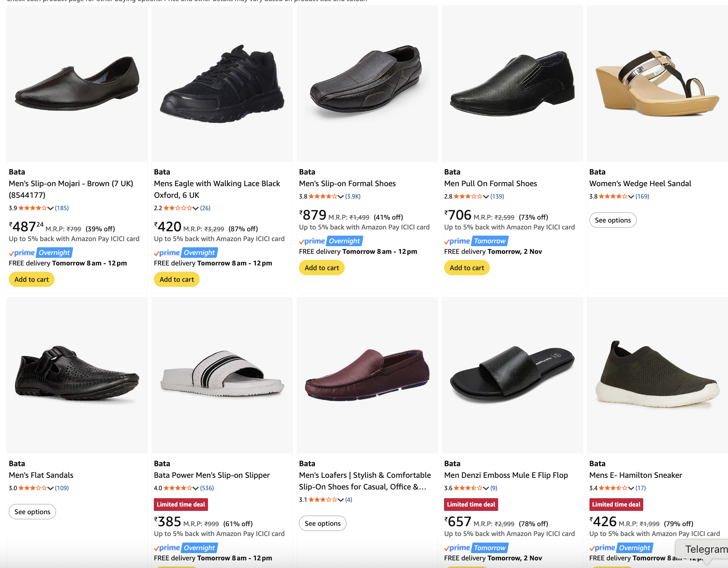Open rating breakdown for Mens E- Hamilton Sneaker
The image size is (728, 568).
631,488
